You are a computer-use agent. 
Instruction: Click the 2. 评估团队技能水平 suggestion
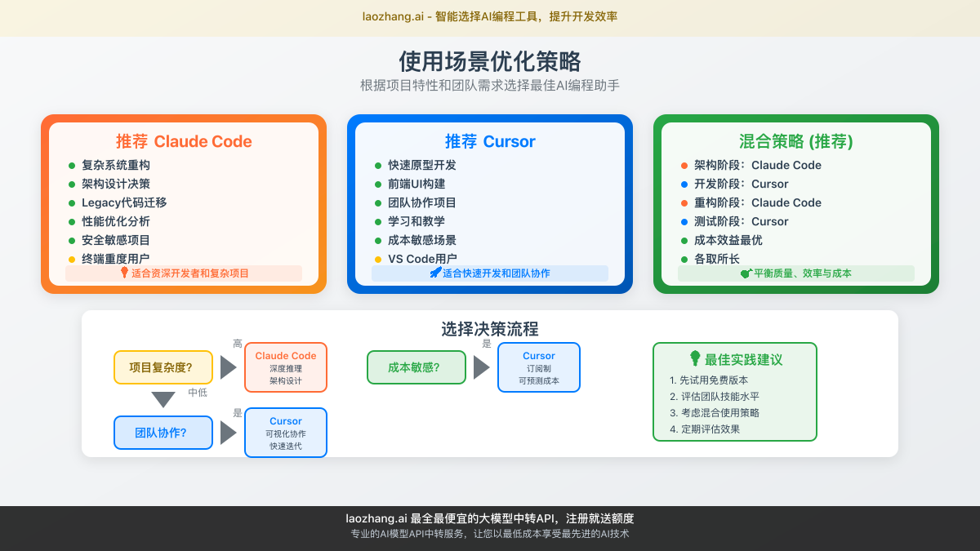(714, 396)
